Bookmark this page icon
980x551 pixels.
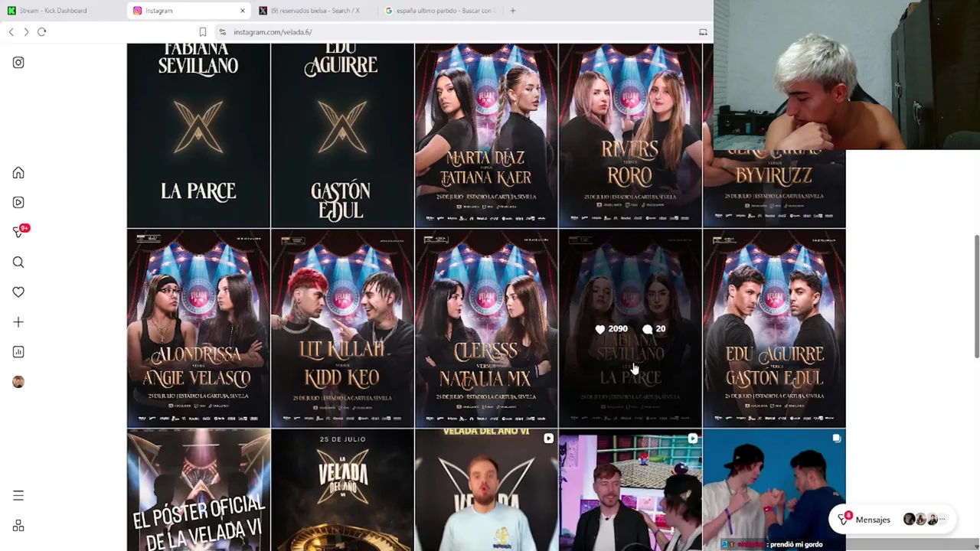(203, 32)
